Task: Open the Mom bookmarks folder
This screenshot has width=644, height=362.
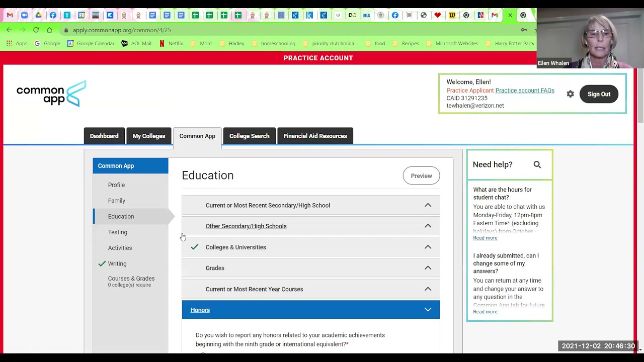Action: (x=201, y=44)
